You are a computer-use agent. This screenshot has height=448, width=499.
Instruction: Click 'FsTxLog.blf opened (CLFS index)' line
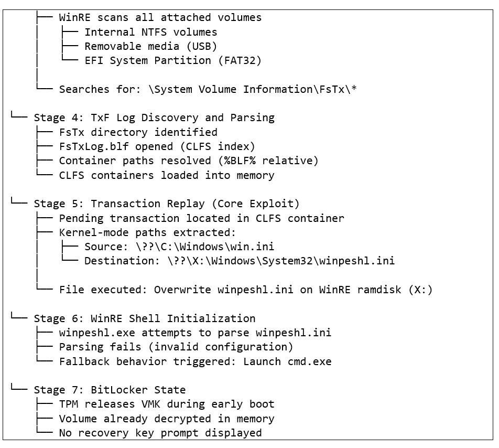coord(157,146)
